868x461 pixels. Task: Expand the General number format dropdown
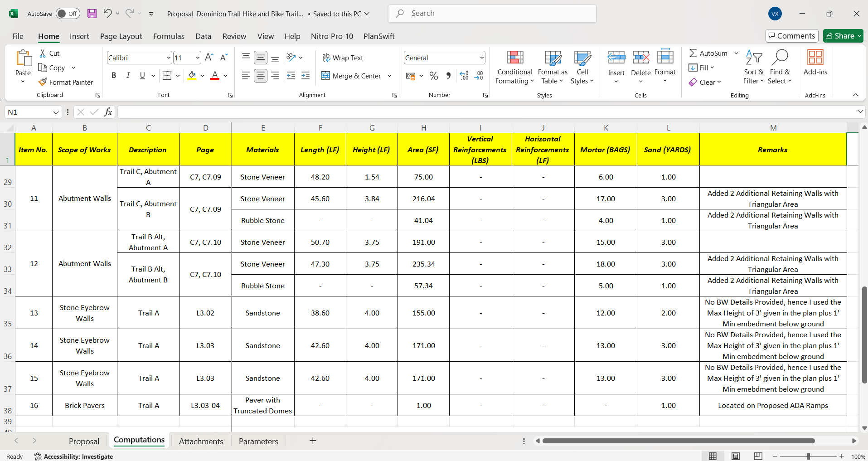pyautogui.click(x=481, y=58)
